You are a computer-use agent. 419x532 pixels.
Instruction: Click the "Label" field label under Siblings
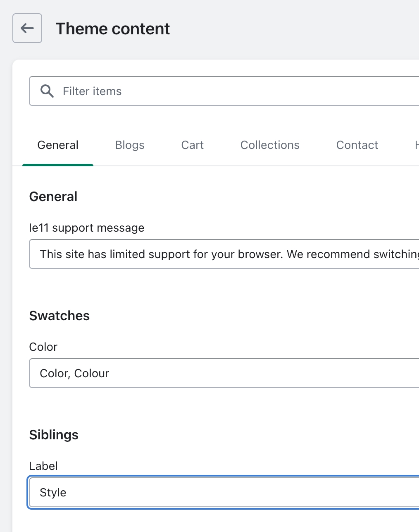tap(43, 466)
